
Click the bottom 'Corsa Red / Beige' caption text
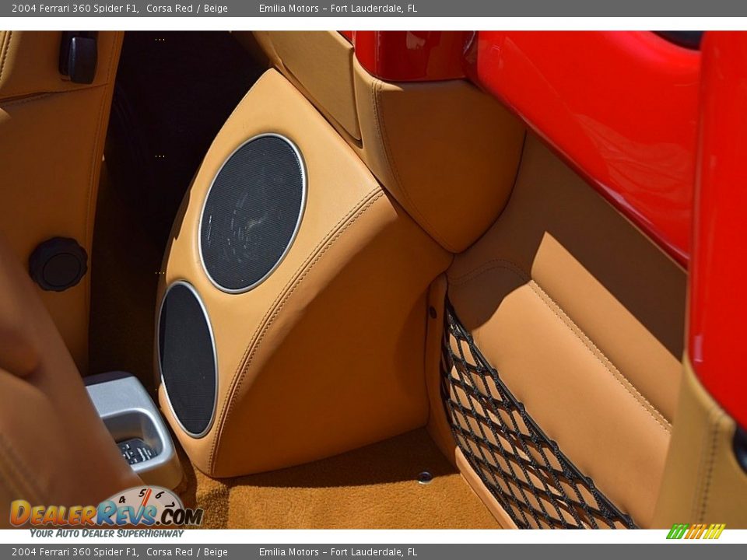187,552
